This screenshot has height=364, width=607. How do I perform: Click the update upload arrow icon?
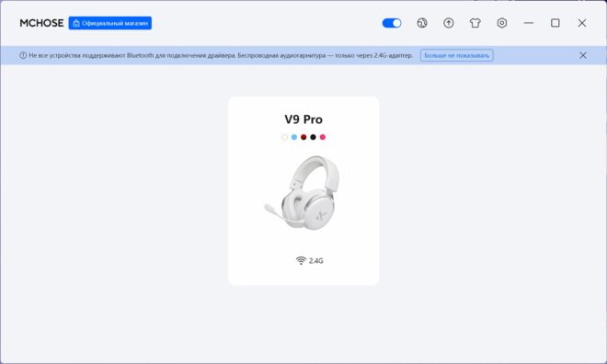(449, 23)
